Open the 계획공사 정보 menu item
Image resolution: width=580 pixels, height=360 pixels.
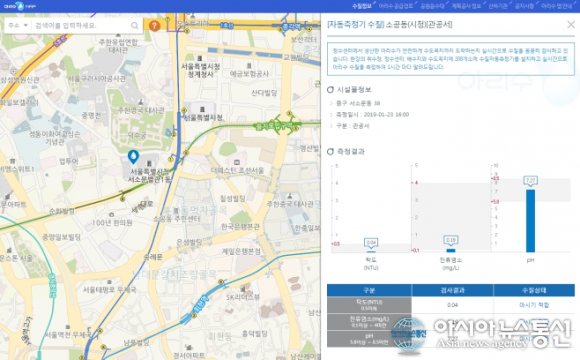point(466,6)
